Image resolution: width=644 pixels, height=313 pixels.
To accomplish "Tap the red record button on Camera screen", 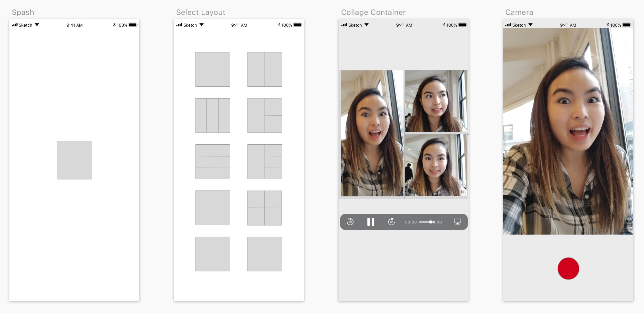I will [568, 268].
